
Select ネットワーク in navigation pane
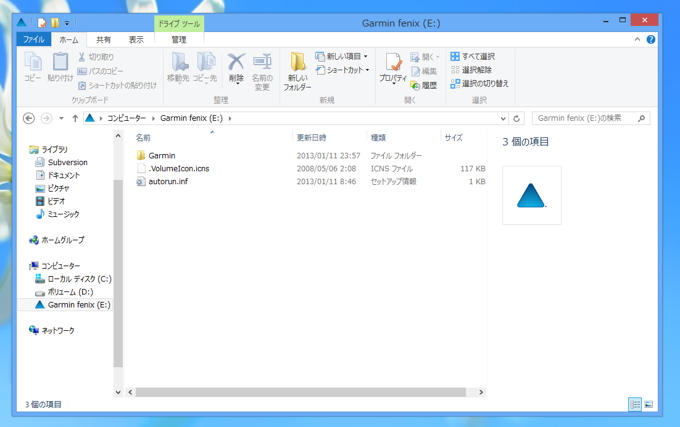pos(52,330)
